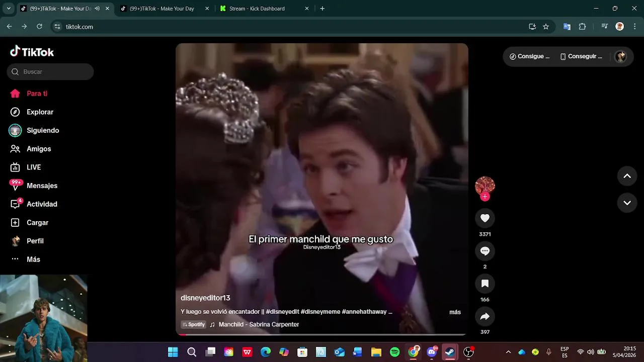Open the Chrome profile avatar
Viewport: 644px width, 362px height.
620,27
